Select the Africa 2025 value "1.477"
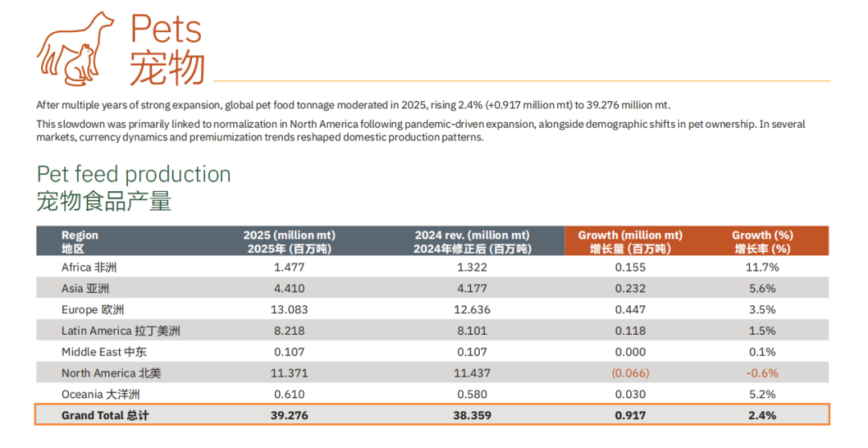The image size is (868, 448). [x=289, y=267]
